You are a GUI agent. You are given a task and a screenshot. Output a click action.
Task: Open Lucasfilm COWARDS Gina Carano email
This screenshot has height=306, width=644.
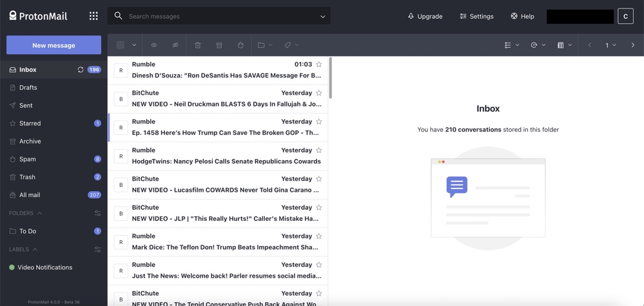pyautogui.click(x=218, y=185)
